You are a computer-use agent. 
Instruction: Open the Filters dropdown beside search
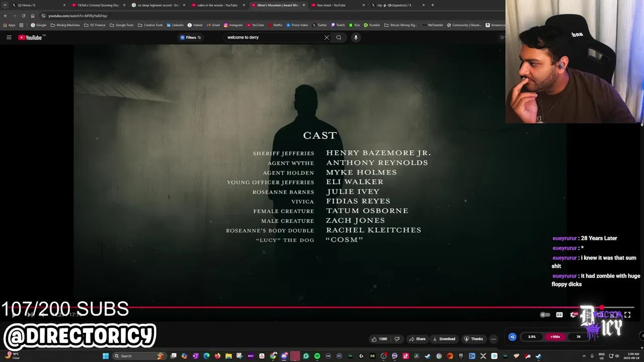[191, 37]
